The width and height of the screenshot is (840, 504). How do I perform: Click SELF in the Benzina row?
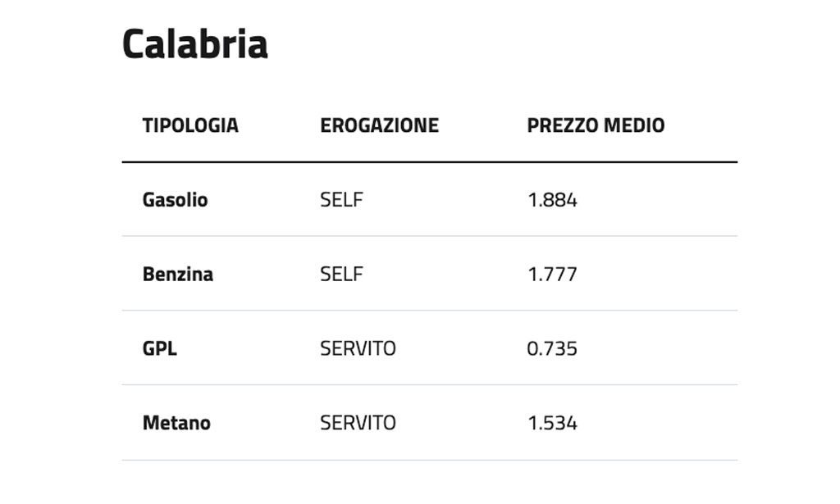click(341, 275)
